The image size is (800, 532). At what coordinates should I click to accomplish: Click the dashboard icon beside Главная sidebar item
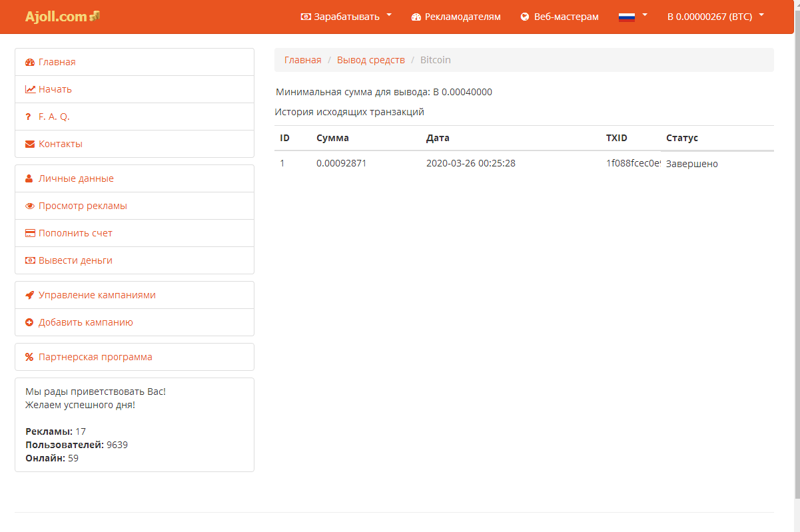pos(30,62)
